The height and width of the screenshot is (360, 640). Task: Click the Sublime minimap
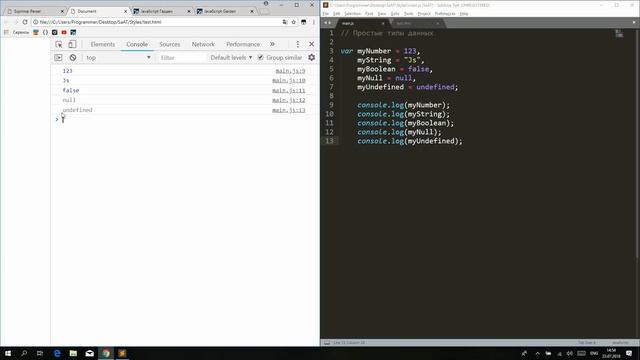click(619, 33)
